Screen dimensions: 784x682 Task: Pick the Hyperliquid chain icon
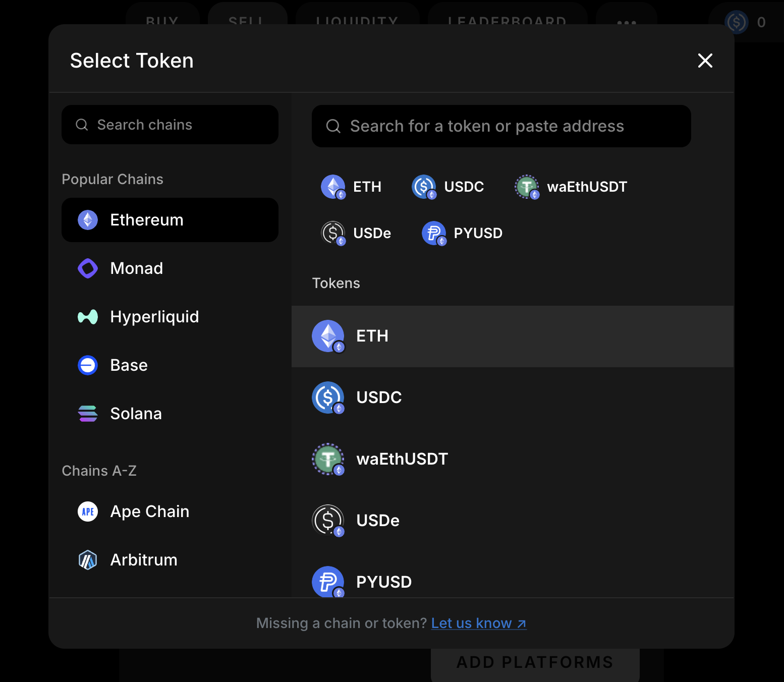[x=87, y=316]
